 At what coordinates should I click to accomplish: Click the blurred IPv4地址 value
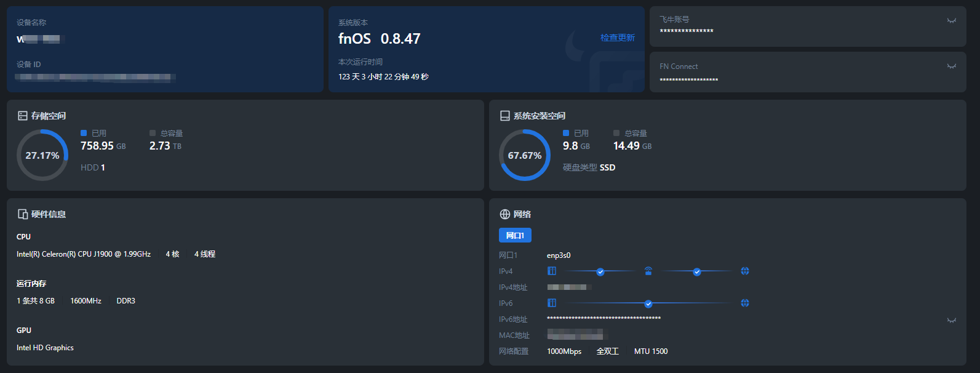[570, 287]
